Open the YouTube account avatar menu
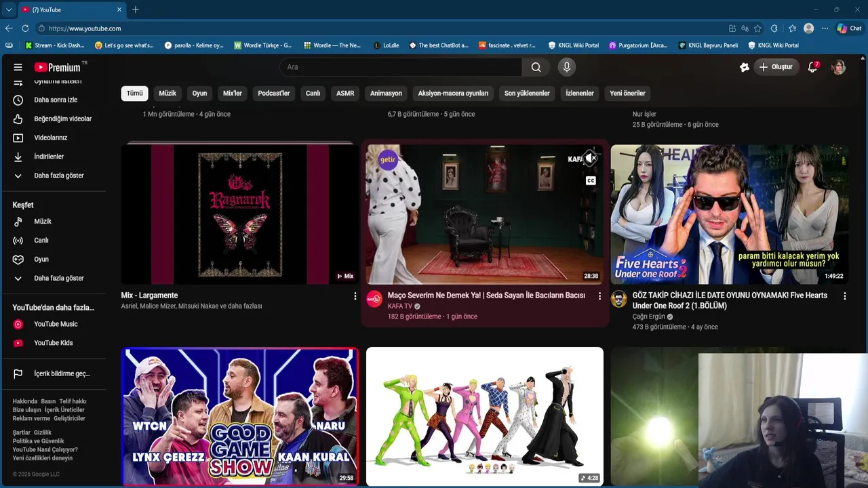The image size is (868, 488). (839, 67)
